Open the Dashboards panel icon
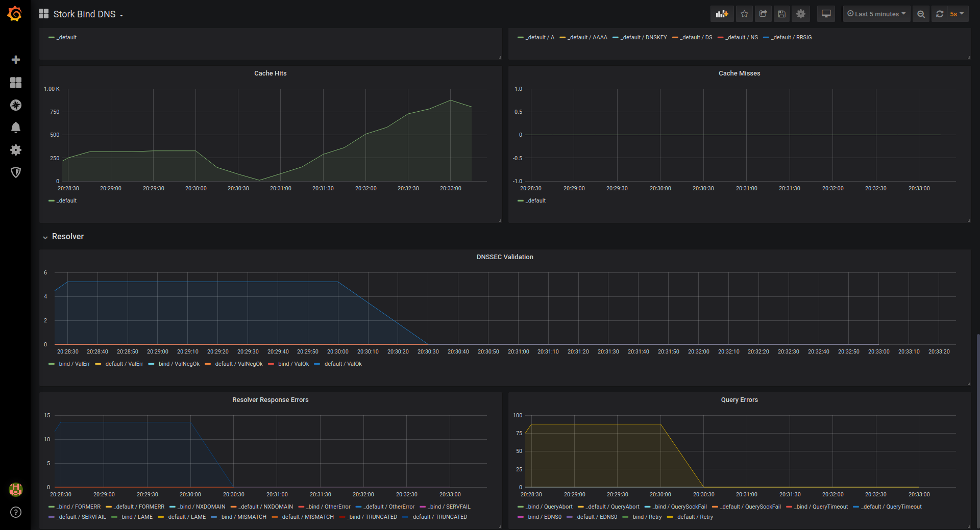980x530 pixels. (16, 82)
